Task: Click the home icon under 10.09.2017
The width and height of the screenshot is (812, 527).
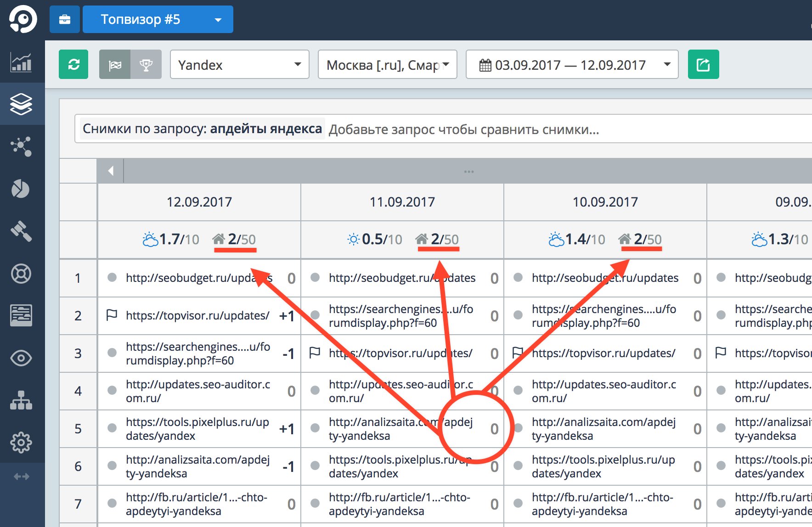Action: [625, 239]
